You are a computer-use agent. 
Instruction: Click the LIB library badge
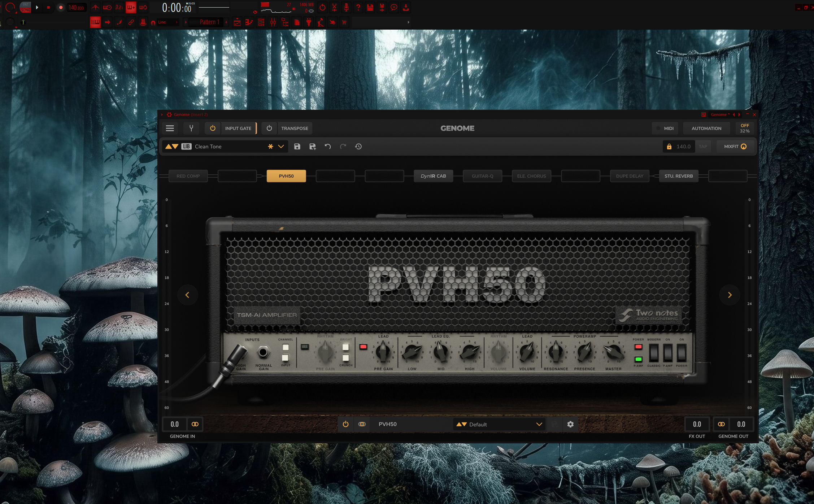pos(186,147)
